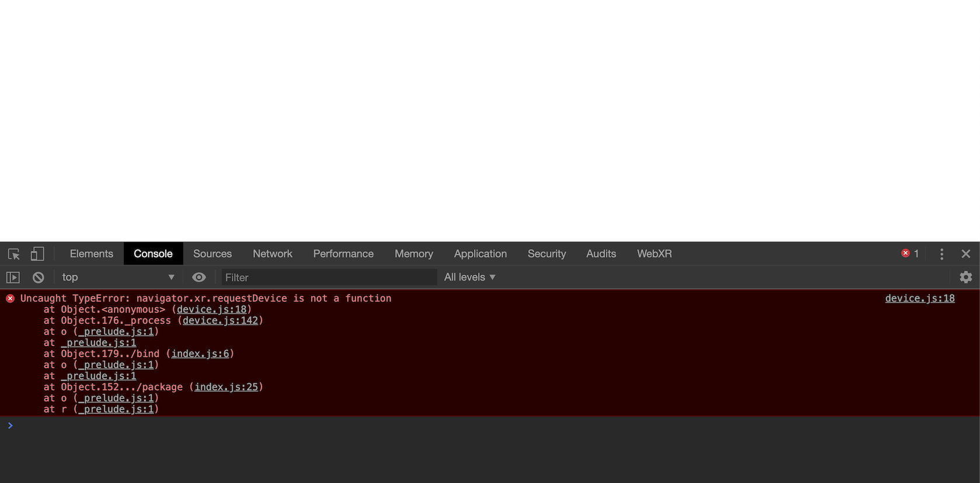Open console settings gear
980x483 pixels.
tap(966, 277)
